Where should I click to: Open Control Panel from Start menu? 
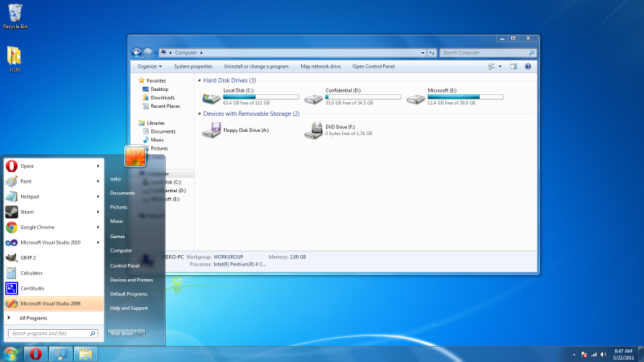point(125,265)
